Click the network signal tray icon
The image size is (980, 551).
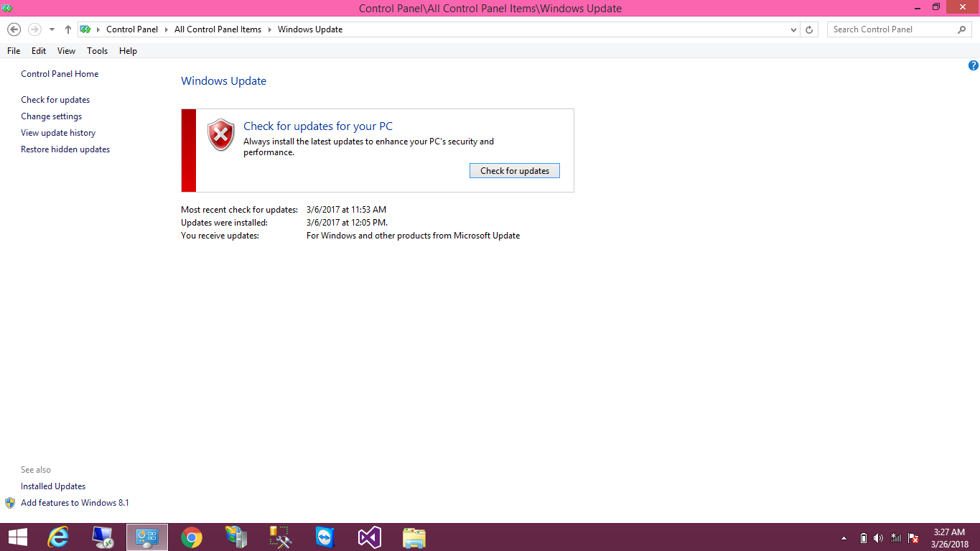(x=897, y=538)
